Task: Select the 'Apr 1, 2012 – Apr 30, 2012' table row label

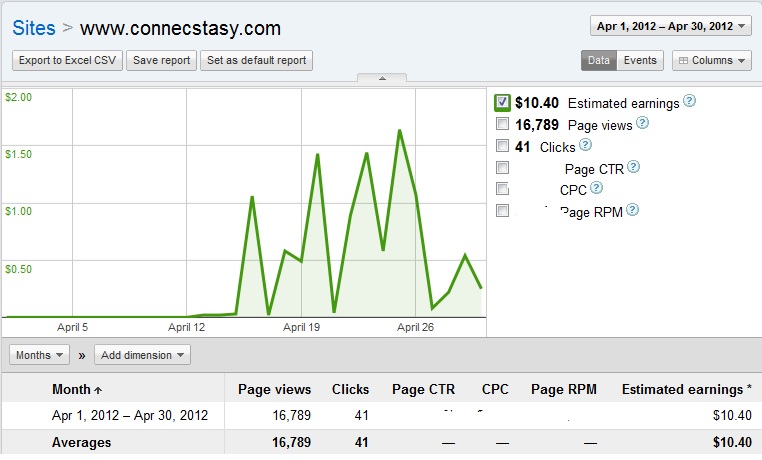Action: [x=130, y=415]
